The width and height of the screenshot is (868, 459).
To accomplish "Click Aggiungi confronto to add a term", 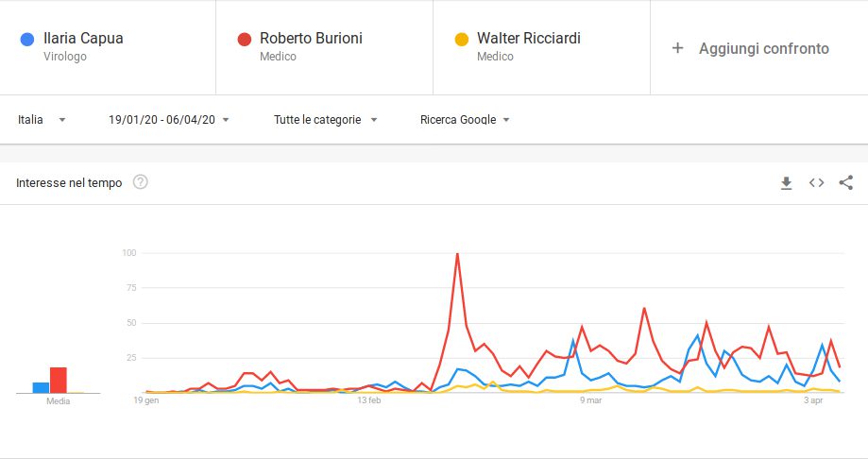I will click(763, 48).
